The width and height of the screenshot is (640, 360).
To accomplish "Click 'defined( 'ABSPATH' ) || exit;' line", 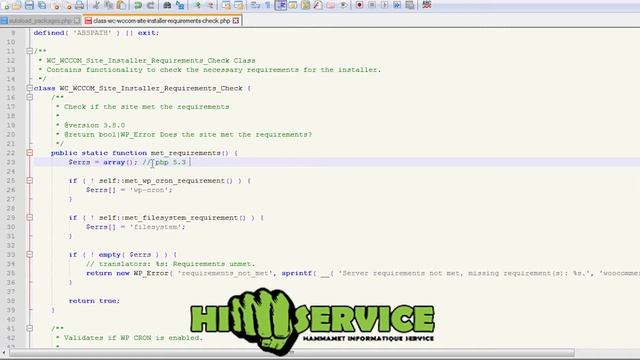I will click(96, 33).
